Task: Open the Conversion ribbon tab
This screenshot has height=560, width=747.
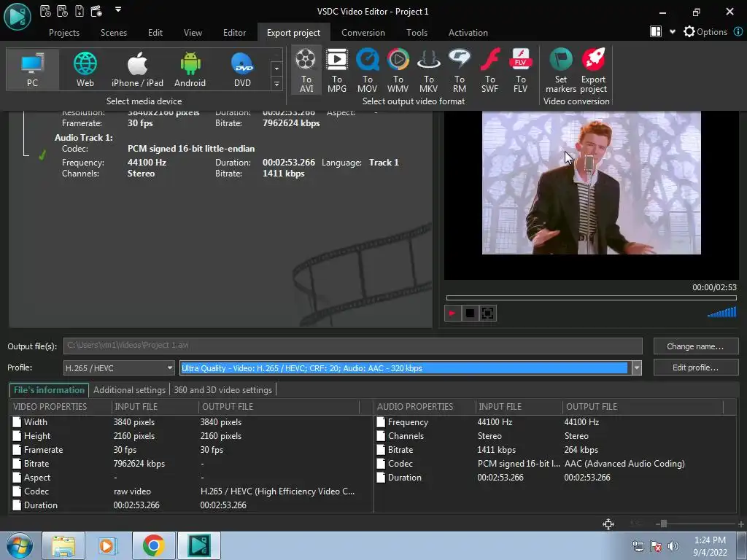Action: click(x=363, y=32)
